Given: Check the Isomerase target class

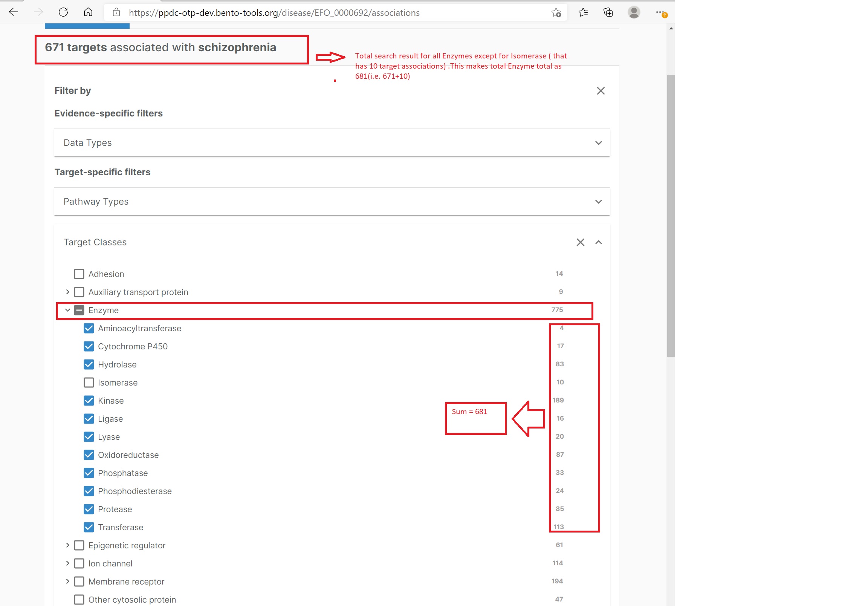Looking at the screenshot, I should 89,383.
